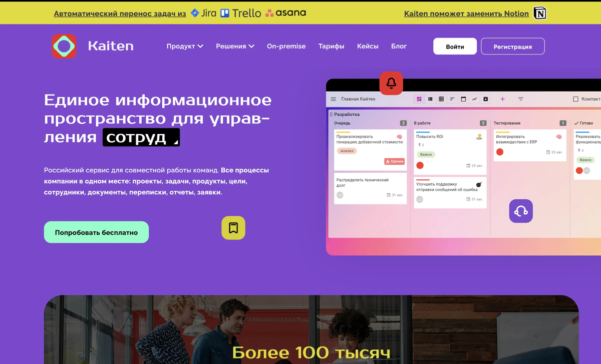Click the red avatar on Повысить ROI card

coord(420,165)
